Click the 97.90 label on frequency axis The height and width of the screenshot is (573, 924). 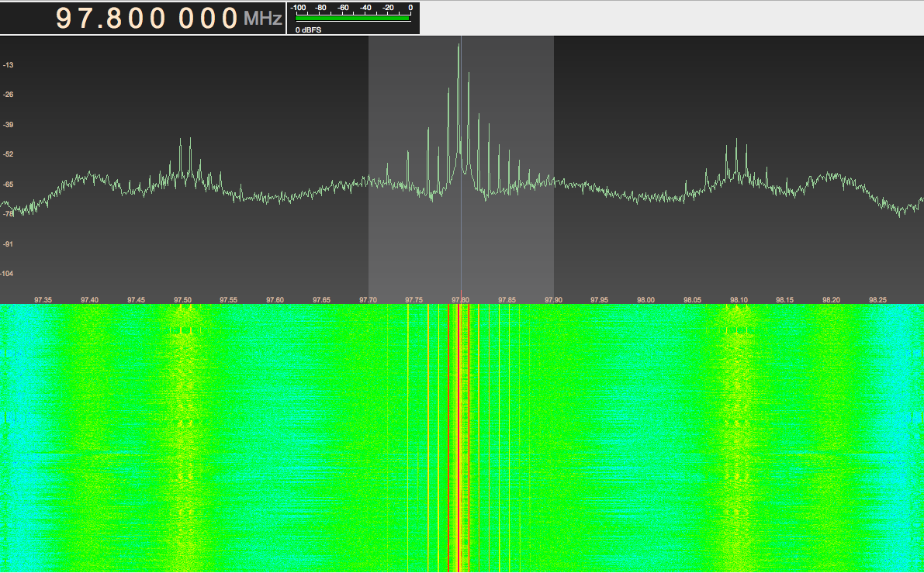coord(553,300)
